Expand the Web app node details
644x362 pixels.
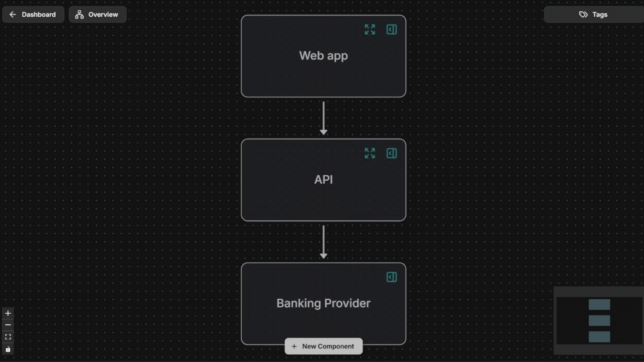(x=369, y=29)
